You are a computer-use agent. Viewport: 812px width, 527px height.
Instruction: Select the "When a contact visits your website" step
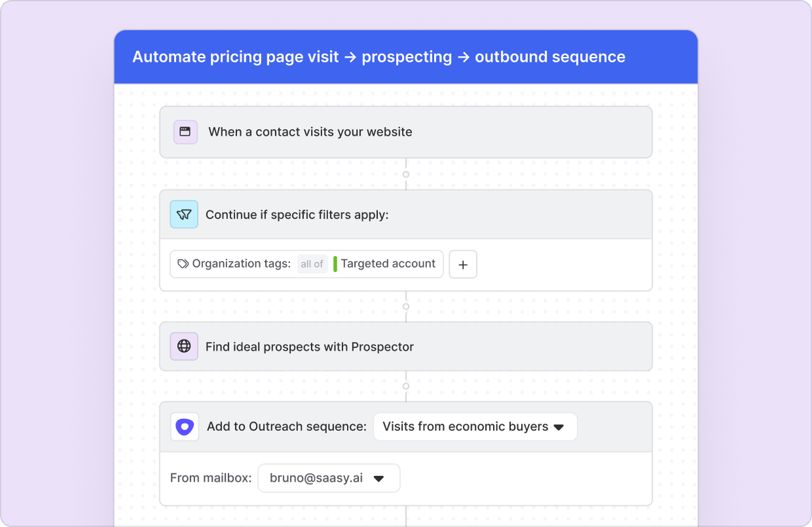tap(310, 132)
